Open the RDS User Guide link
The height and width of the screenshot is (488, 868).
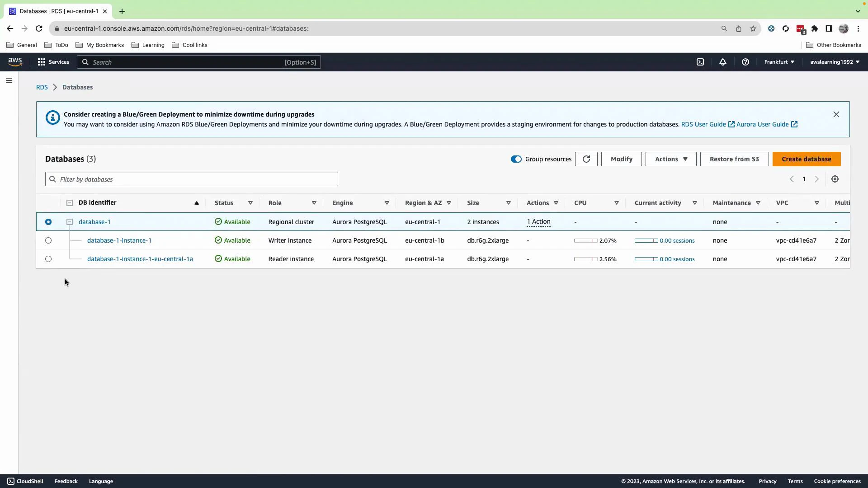pyautogui.click(x=704, y=124)
